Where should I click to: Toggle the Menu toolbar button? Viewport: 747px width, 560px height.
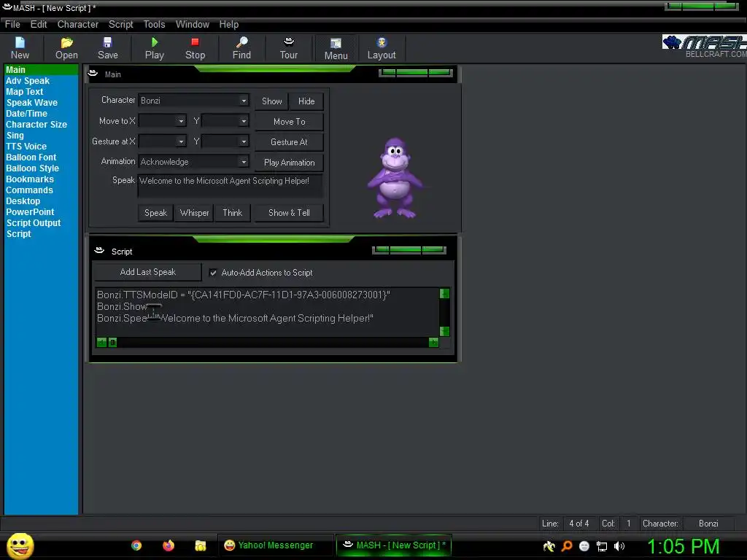(336, 49)
